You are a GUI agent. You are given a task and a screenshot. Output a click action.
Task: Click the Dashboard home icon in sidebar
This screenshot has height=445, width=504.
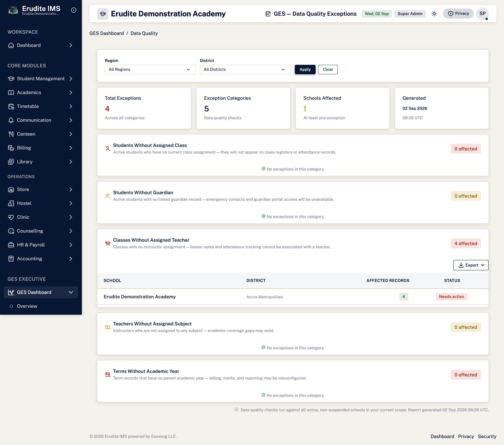click(11, 45)
